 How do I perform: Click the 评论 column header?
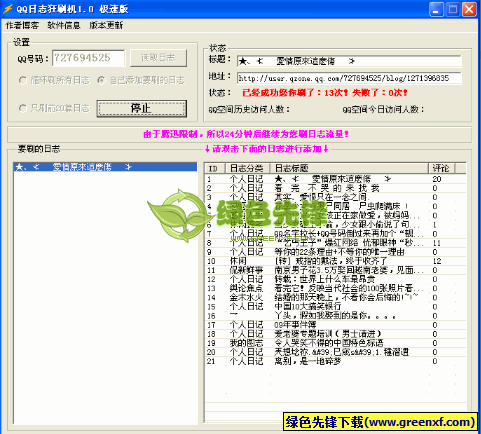442,168
